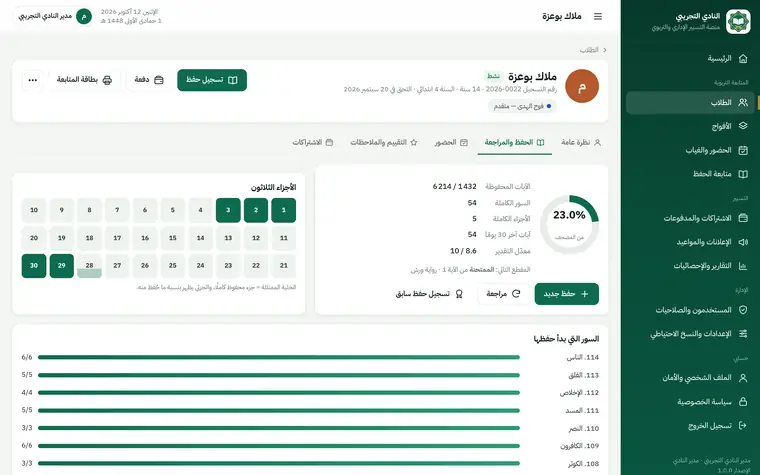Click the student avatar with letter م
Viewport: 760px width, 475px height.
582,86
